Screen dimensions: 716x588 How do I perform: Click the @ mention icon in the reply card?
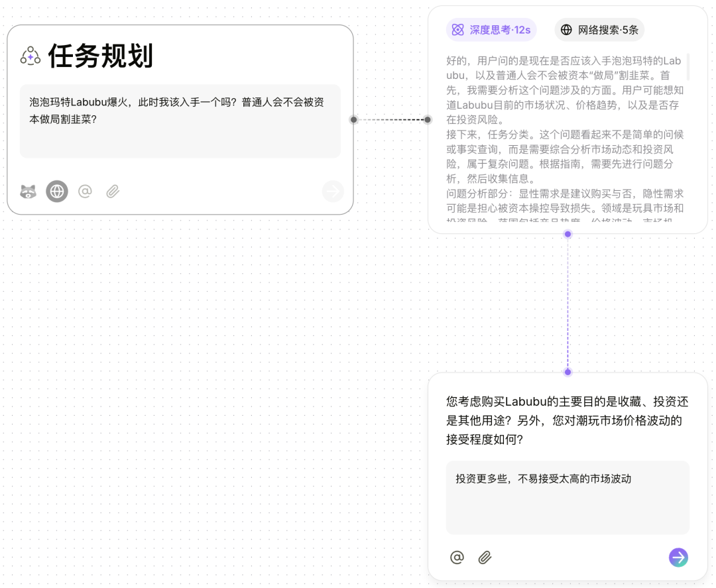point(457,558)
